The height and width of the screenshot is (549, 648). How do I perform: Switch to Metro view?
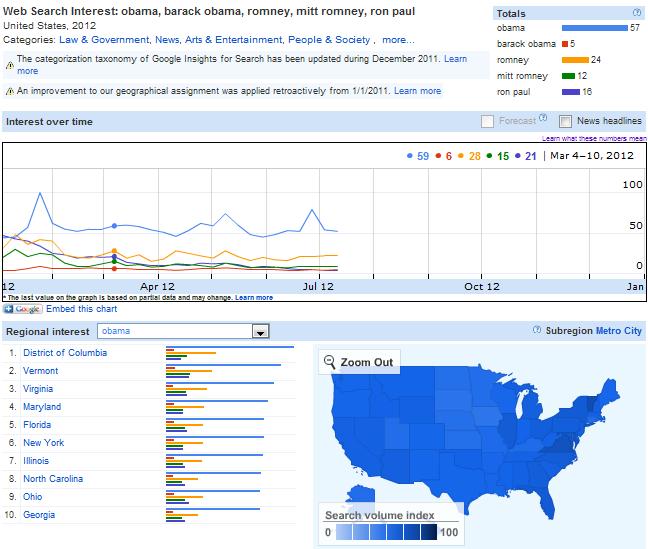[608, 331]
